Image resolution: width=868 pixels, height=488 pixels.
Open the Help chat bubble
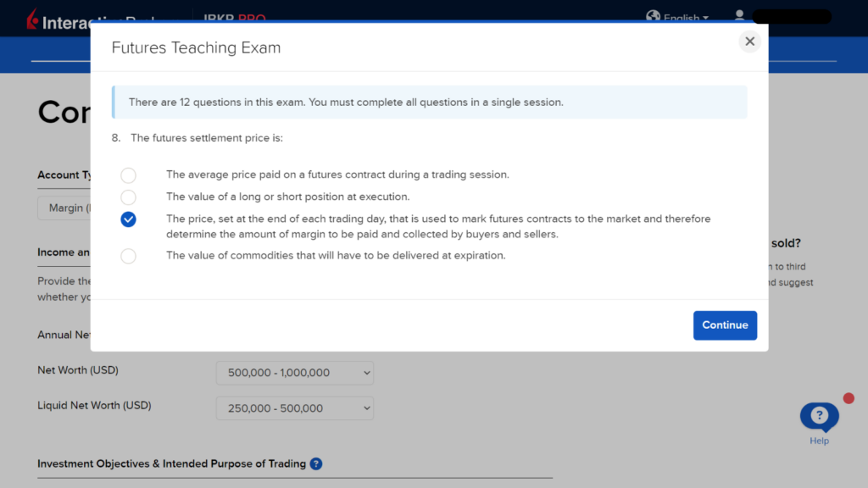point(818,417)
